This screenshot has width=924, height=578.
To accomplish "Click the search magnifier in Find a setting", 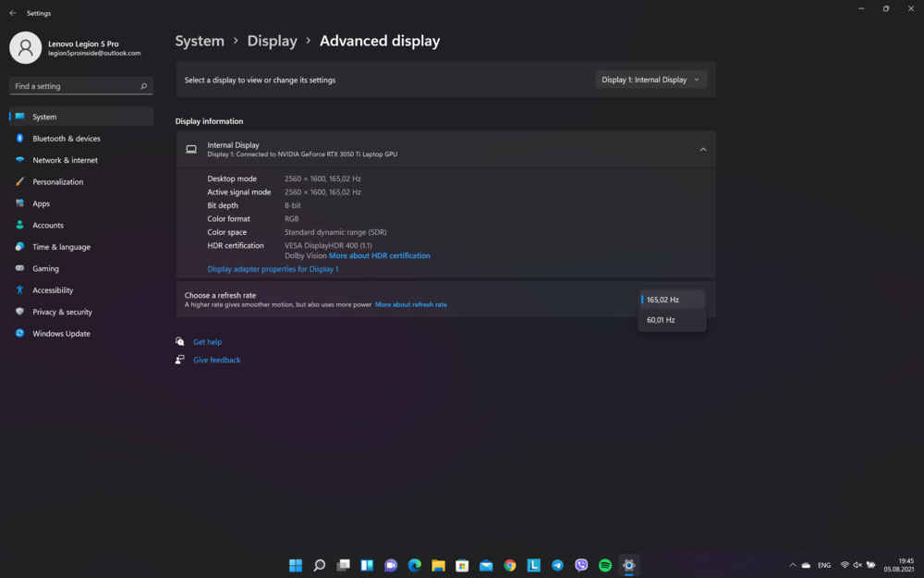I will click(143, 86).
